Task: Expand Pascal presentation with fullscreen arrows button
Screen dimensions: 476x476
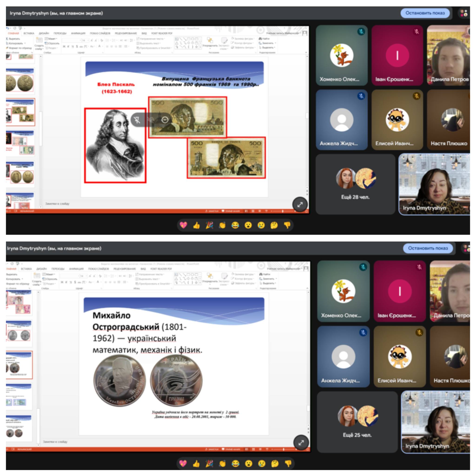Action: (300, 205)
